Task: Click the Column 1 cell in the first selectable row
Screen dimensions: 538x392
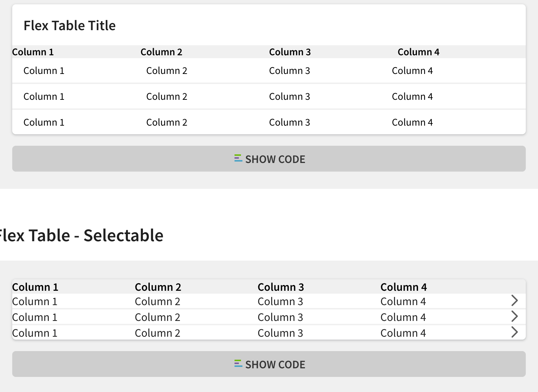Action: click(34, 301)
